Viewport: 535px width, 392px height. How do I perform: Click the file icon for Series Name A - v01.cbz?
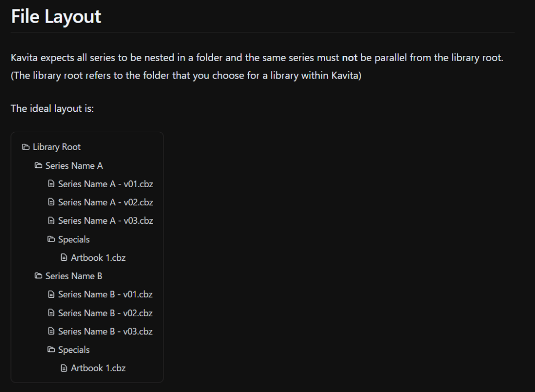(51, 184)
